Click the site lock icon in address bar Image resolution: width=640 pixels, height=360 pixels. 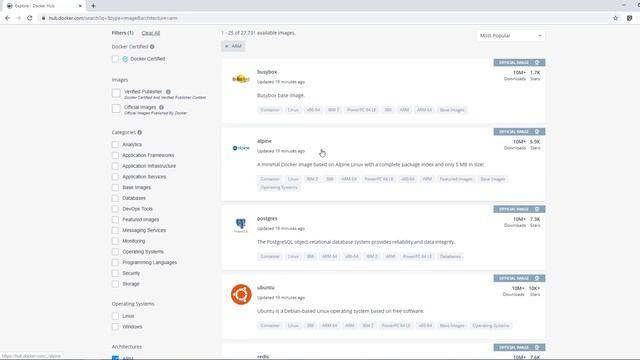[43, 18]
